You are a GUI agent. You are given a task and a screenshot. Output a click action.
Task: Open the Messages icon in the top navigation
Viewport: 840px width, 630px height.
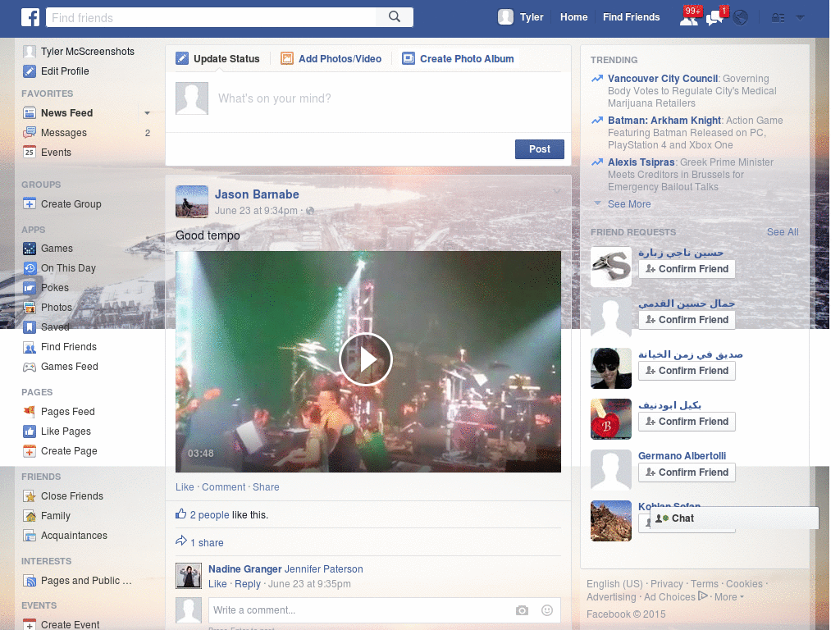click(x=714, y=16)
